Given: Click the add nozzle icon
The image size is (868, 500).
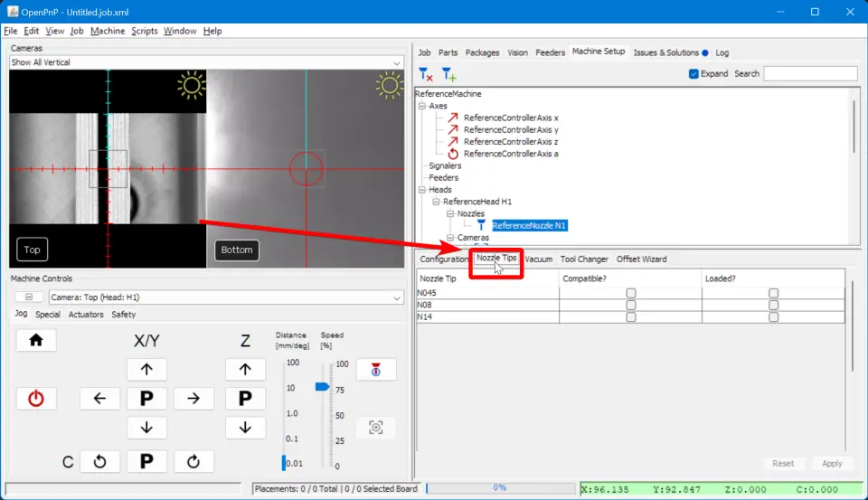Looking at the screenshot, I should click(448, 75).
